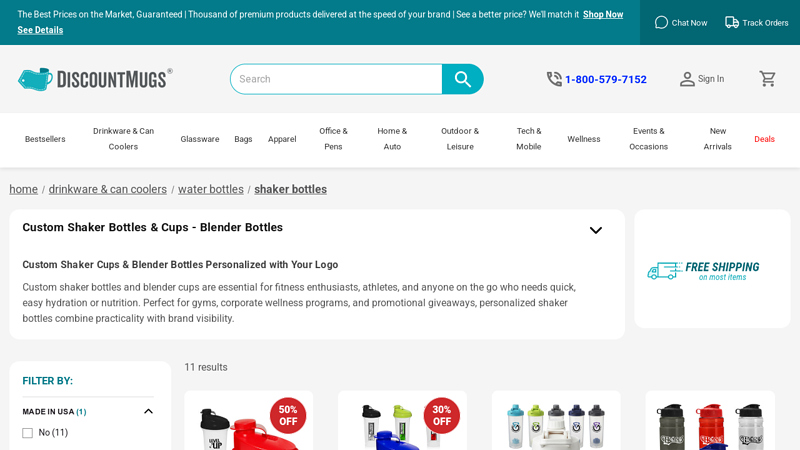Click the Shop Now link
The image size is (800, 450).
(603, 15)
